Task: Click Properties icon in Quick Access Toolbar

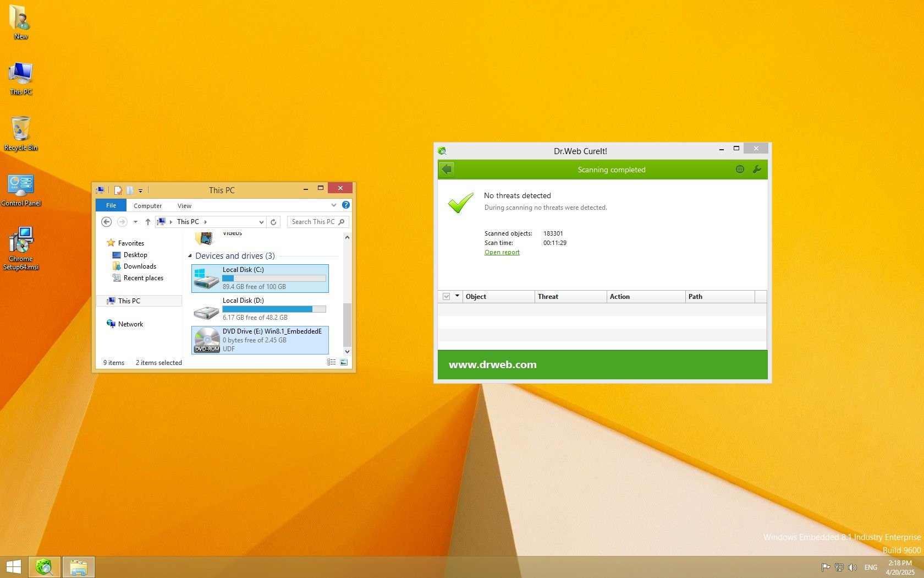Action: tap(118, 190)
